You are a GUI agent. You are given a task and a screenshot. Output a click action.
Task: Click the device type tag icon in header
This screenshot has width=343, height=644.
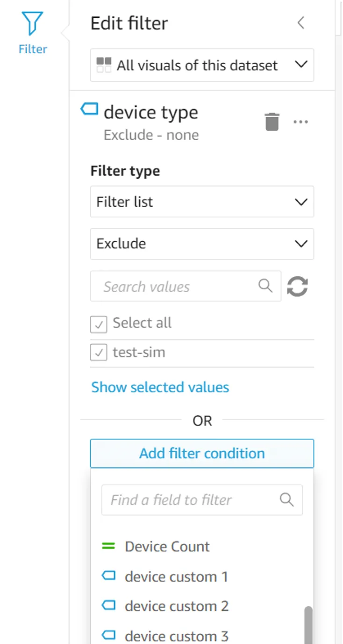pos(89,109)
